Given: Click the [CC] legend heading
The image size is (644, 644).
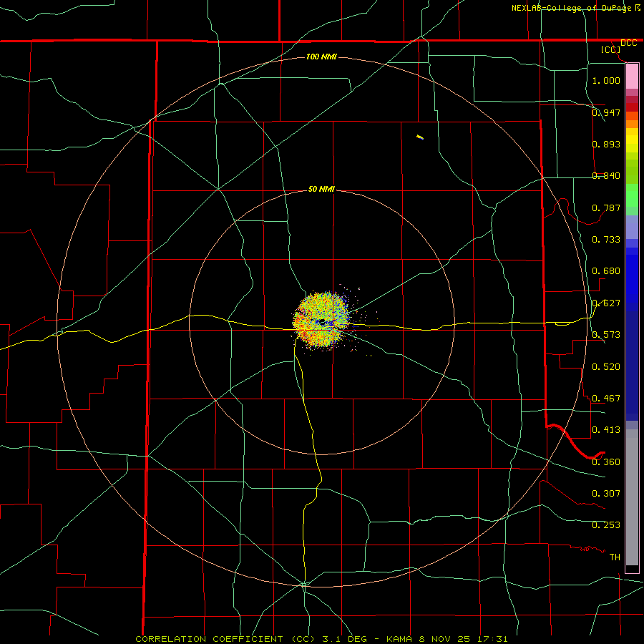Looking at the screenshot, I should click(611, 49).
